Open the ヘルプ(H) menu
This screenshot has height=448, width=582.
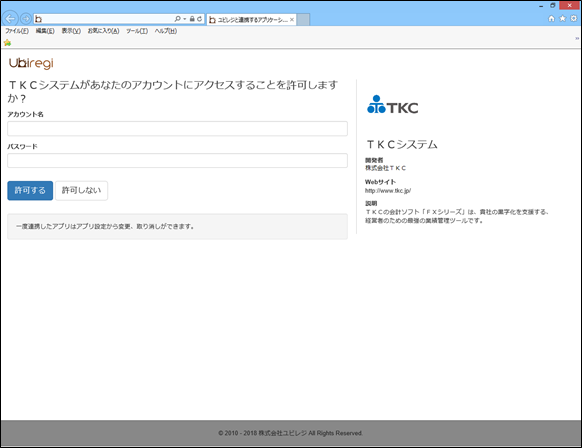tap(166, 31)
